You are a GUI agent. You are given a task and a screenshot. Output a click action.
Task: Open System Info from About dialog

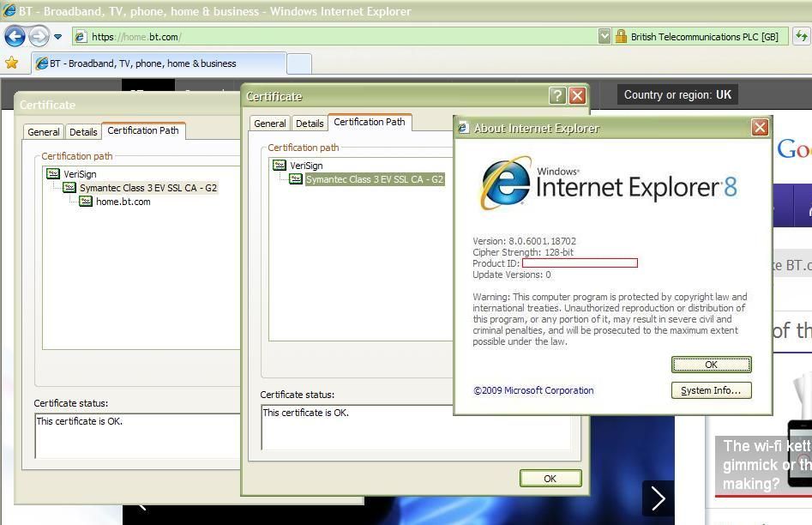point(711,390)
